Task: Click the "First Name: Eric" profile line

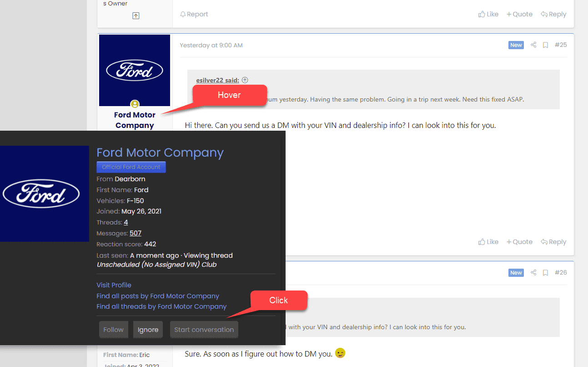Action: [126, 355]
